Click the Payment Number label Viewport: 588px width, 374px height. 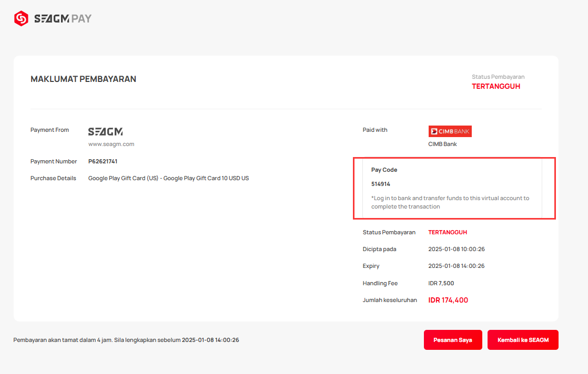54,161
